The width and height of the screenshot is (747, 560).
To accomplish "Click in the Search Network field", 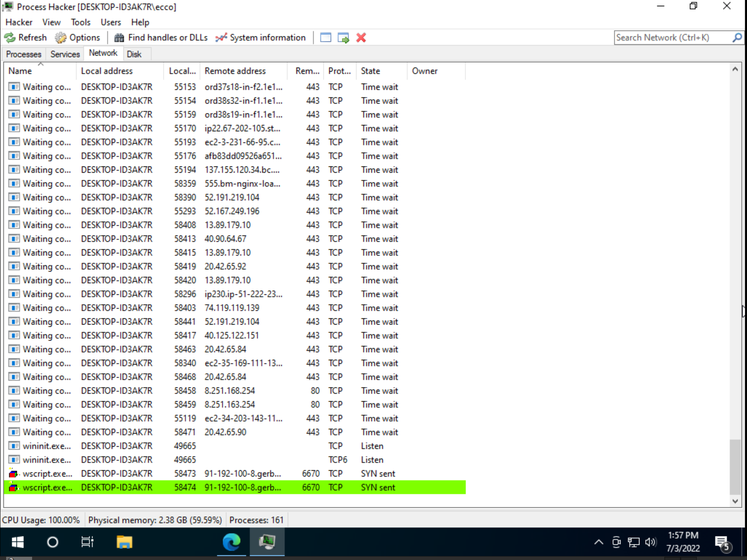I will 672,38.
